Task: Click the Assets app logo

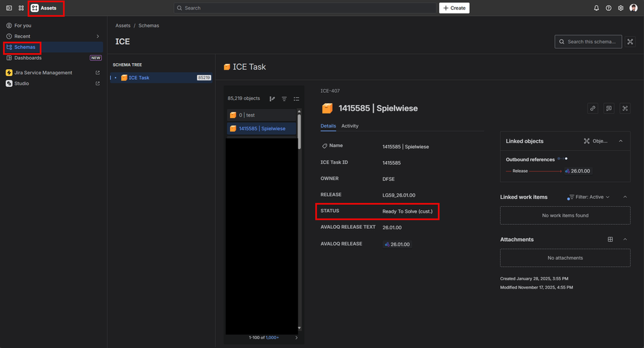Action: [x=35, y=8]
